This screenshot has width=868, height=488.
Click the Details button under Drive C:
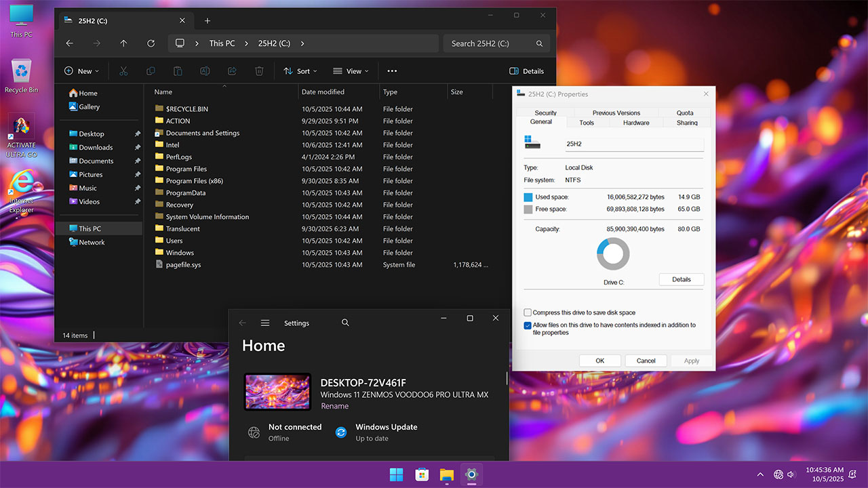tap(682, 279)
